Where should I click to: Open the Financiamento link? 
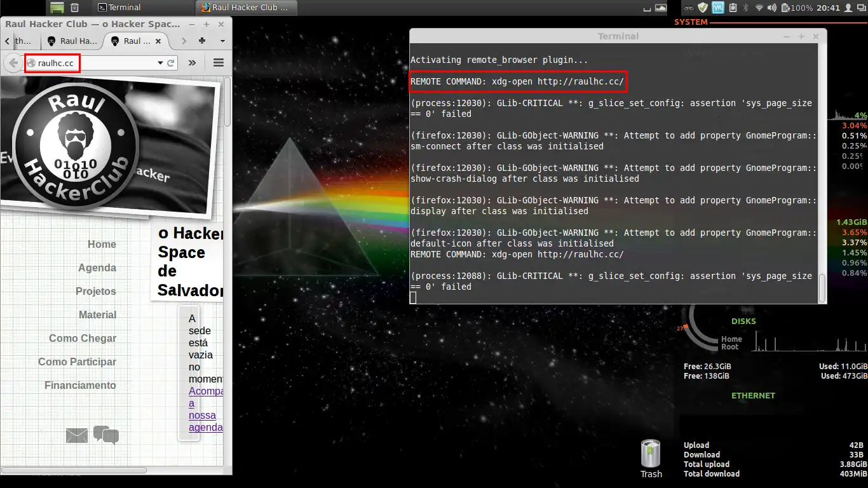click(x=80, y=386)
